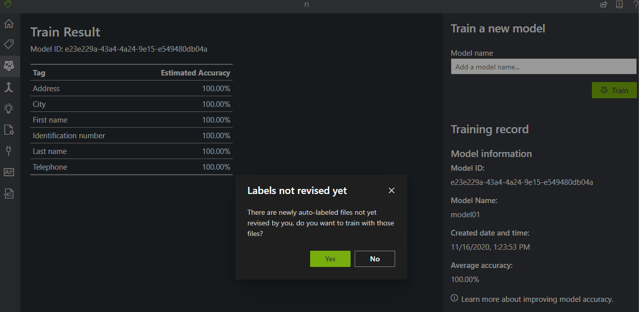Click the share project icon
This screenshot has width=644, height=312.
point(604,5)
